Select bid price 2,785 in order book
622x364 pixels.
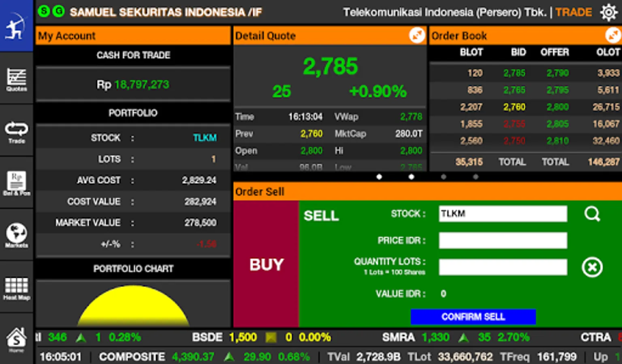pos(514,73)
